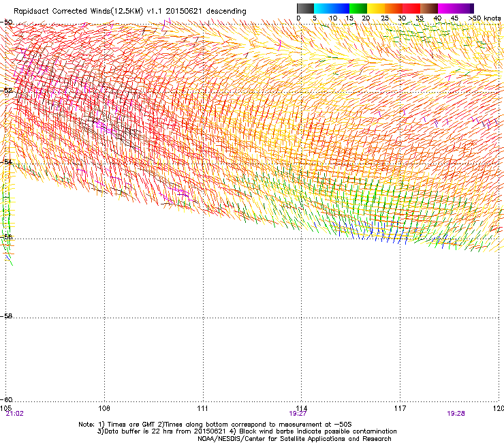Image resolution: width=504 pixels, height=443 pixels.
Task: Click the '>50 knots' legend label
Action: [x=484, y=18]
